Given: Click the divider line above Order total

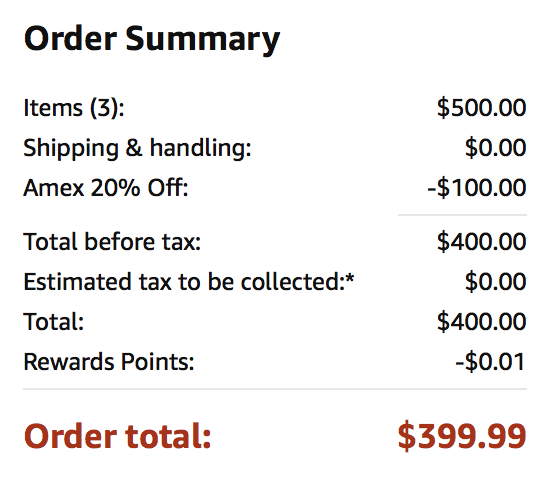Looking at the screenshot, I should pyautogui.click(x=275, y=389).
